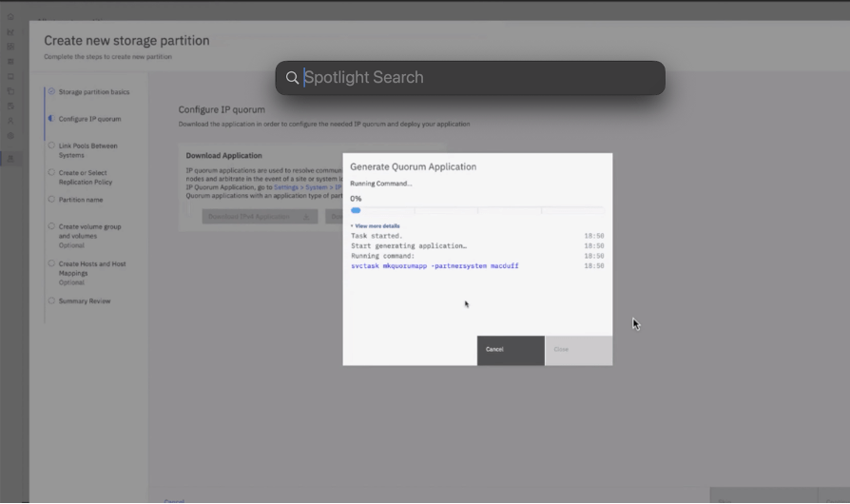Expand View more details in dialog
Image resolution: width=850 pixels, height=504 pixels.
point(376,226)
